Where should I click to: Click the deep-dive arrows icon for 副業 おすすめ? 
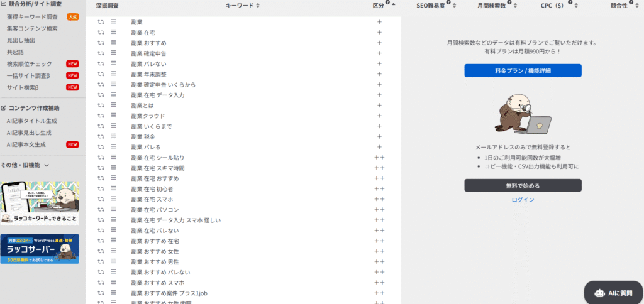(101, 43)
